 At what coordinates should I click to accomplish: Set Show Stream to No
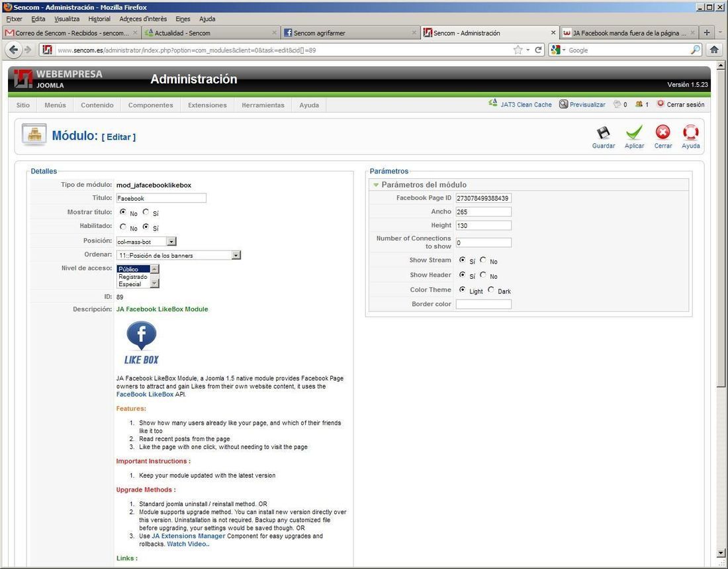pos(483,260)
